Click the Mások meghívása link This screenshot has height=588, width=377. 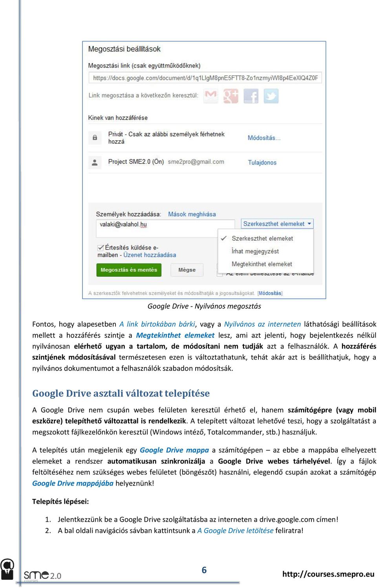(192, 214)
